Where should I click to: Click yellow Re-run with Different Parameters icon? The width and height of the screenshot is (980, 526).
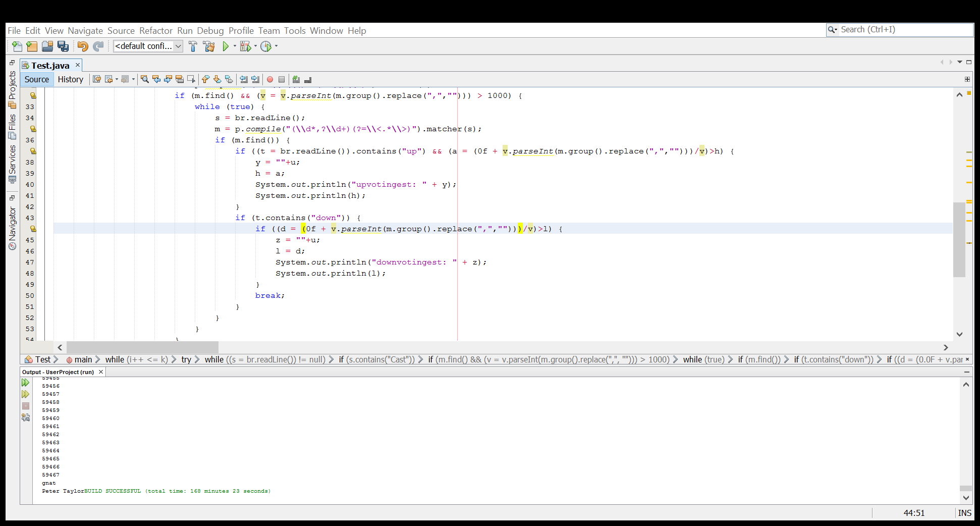click(26, 394)
